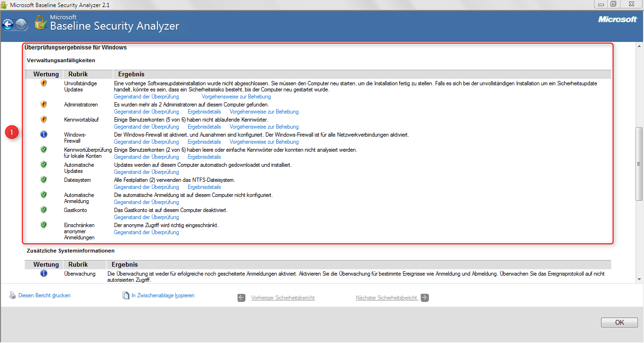
Task: Open Gegenstand der Überprüfung under Automatische Updates
Action: pyautogui.click(x=146, y=171)
